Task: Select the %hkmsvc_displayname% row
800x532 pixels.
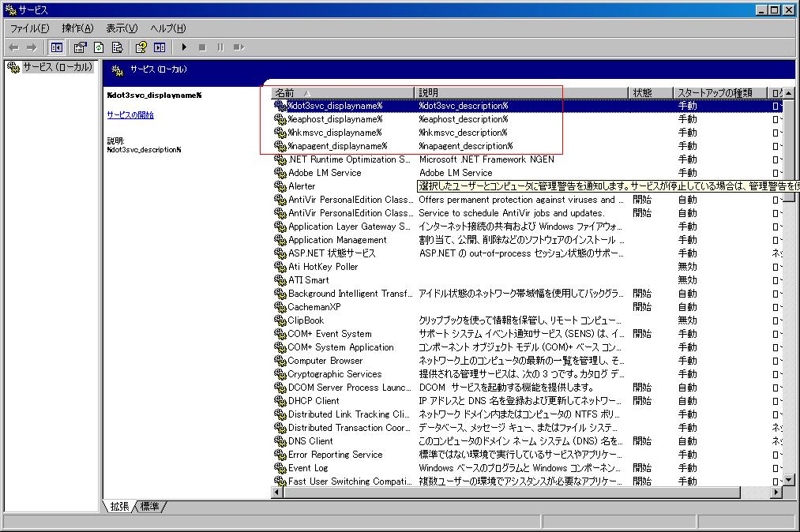Action: 527,133
